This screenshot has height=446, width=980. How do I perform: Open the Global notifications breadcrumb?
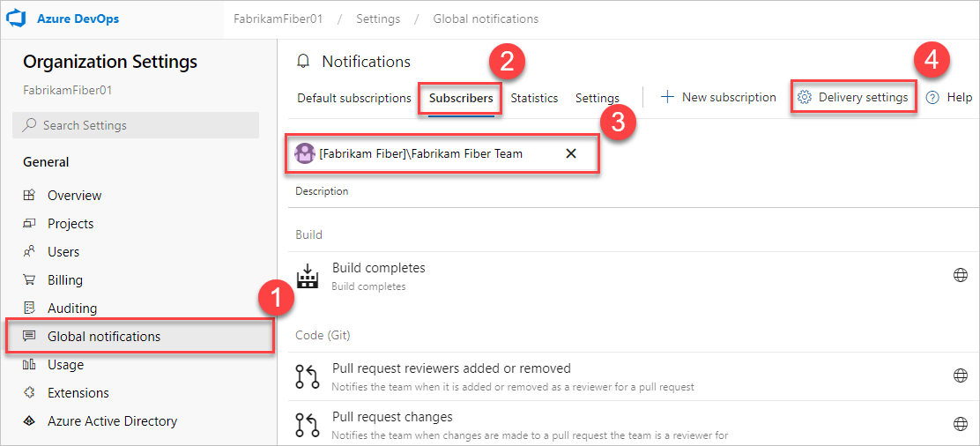486,19
